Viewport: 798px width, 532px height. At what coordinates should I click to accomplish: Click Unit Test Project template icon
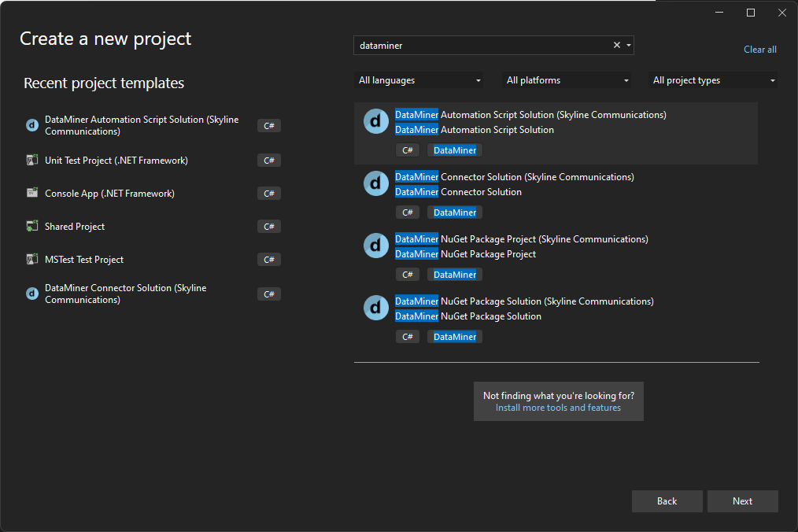pyautogui.click(x=32, y=160)
